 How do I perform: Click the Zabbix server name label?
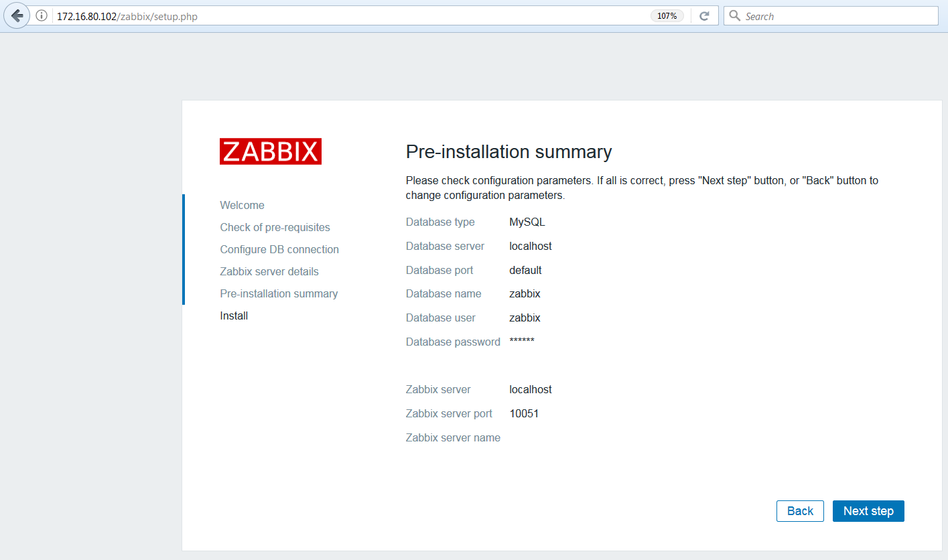point(453,437)
